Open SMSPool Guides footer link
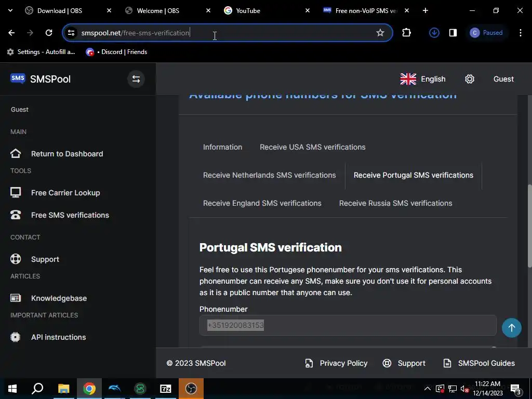The width and height of the screenshot is (532, 399). tap(486, 363)
